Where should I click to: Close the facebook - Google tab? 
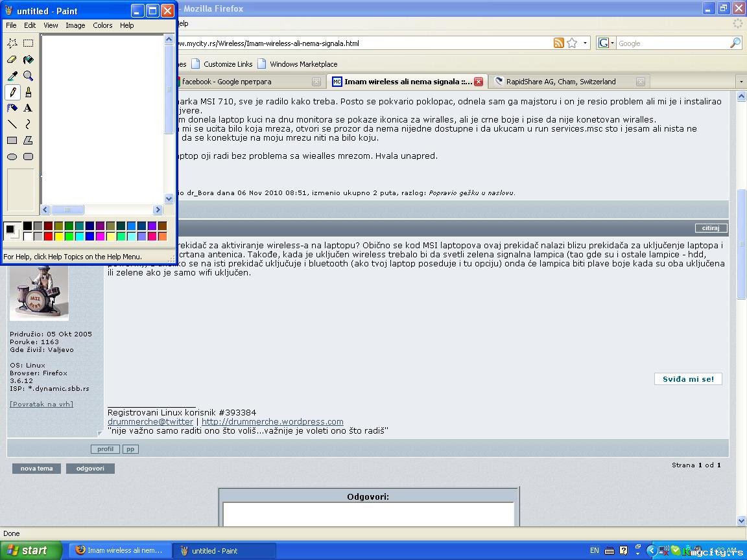(316, 82)
